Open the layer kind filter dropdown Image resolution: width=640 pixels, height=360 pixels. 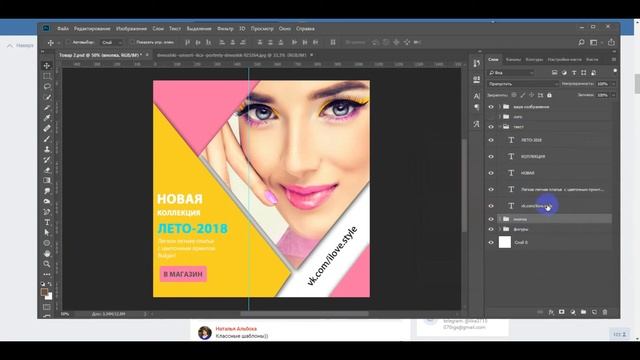point(511,73)
